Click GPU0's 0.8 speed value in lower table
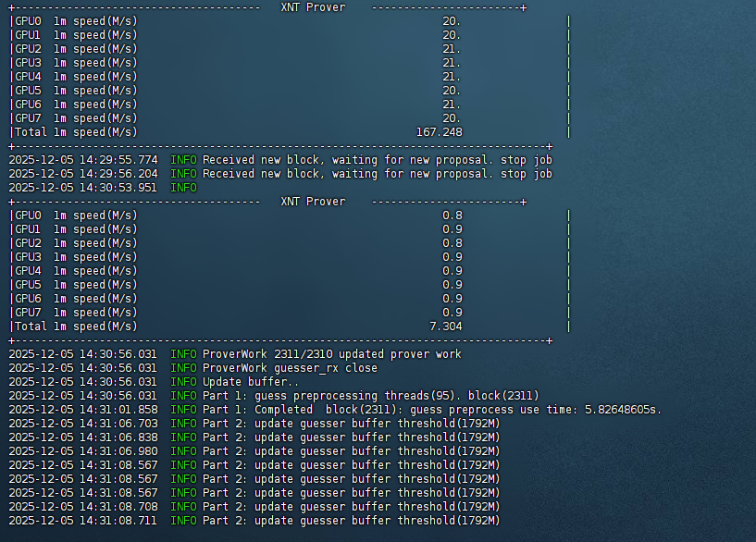This screenshot has height=542, width=756. [x=452, y=216]
